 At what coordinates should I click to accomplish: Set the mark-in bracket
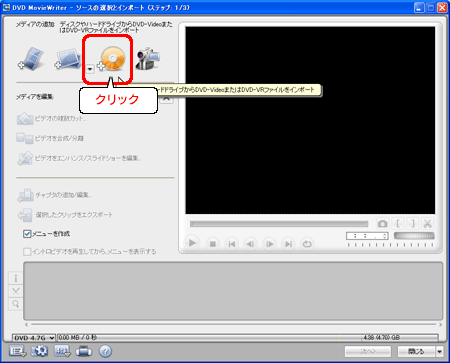[398, 223]
